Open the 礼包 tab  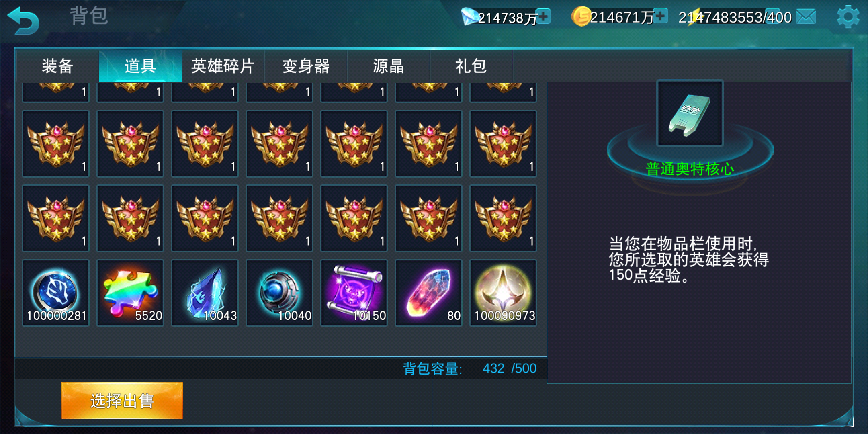click(x=471, y=66)
